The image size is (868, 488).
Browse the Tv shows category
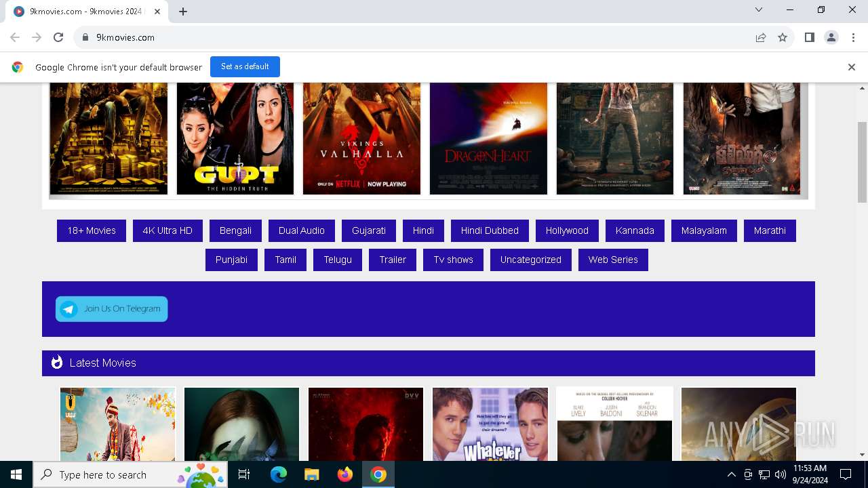[x=454, y=260]
